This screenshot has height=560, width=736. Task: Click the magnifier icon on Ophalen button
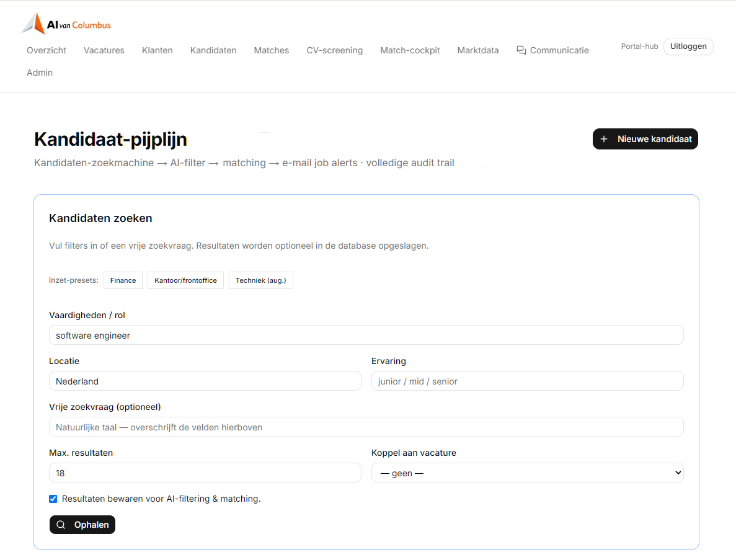coord(61,525)
